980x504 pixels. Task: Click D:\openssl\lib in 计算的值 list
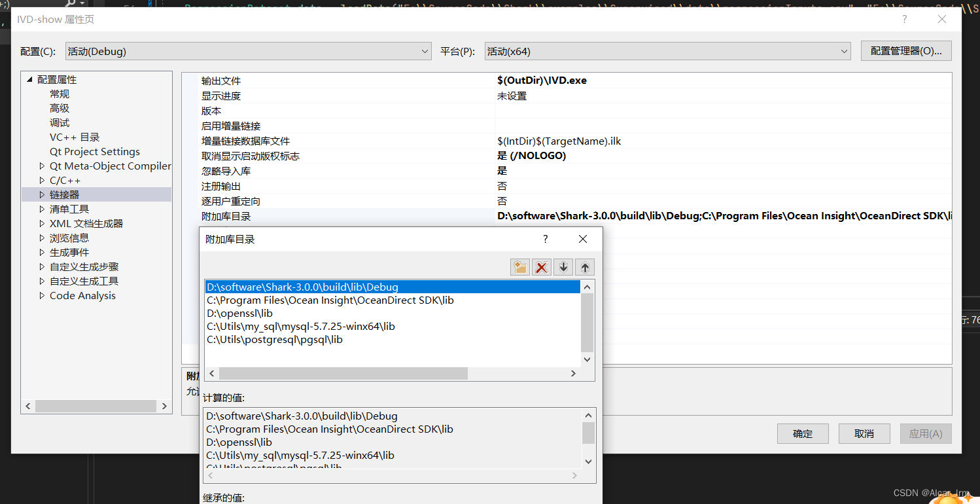pyautogui.click(x=239, y=442)
